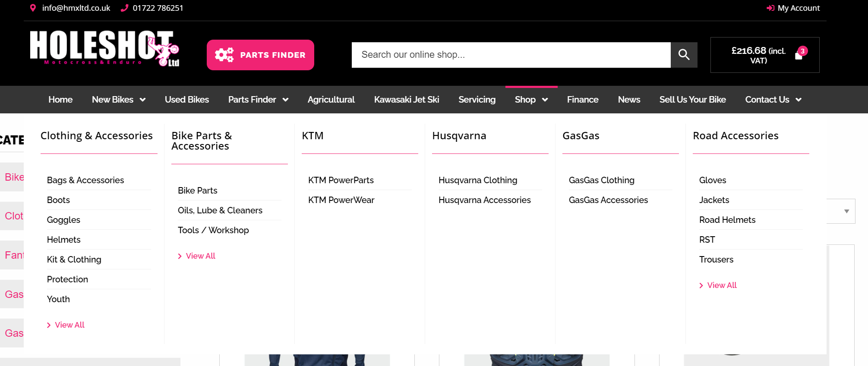Open KTM PowerParts category
The image size is (868, 366).
341,180
